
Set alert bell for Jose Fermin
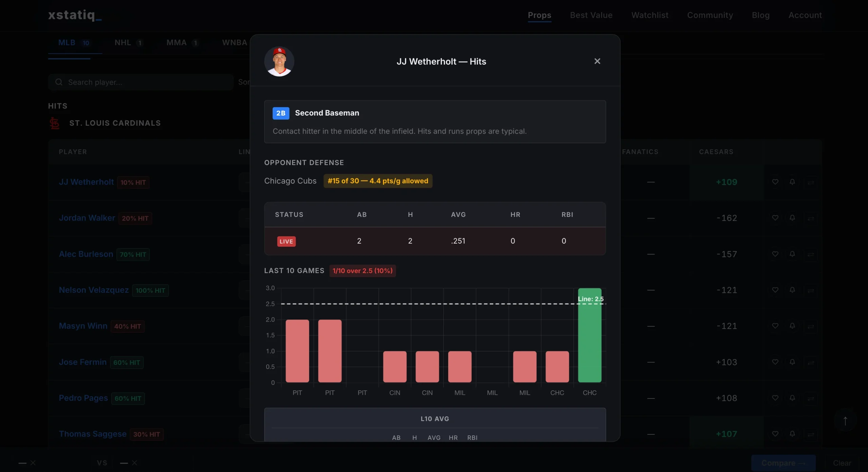792,362
